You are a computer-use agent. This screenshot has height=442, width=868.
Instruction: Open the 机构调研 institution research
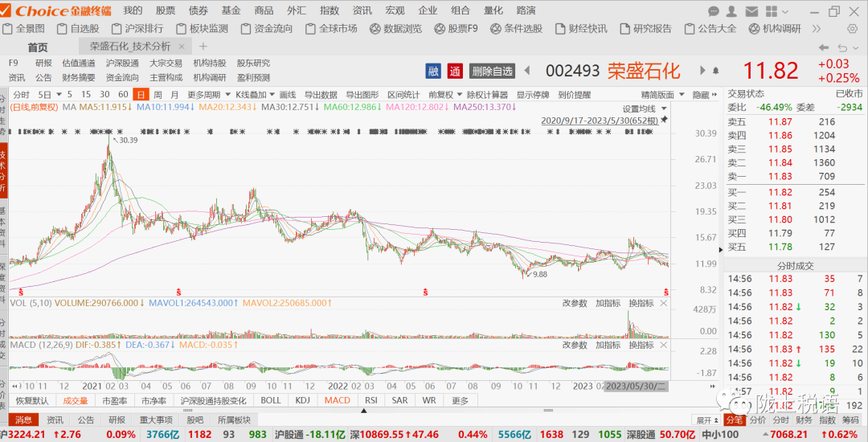click(x=775, y=29)
